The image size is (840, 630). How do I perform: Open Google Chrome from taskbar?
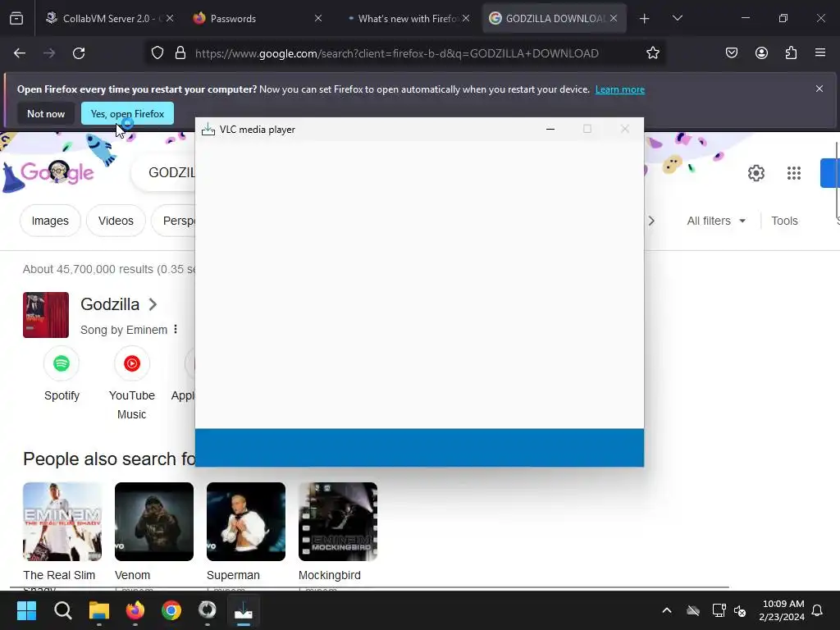click(171, 610)
